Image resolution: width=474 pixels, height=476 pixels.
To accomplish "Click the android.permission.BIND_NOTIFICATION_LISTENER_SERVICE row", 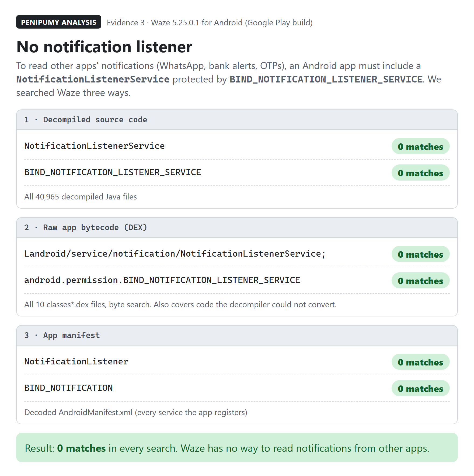I will pyautogui.click(x=237, y=280).
